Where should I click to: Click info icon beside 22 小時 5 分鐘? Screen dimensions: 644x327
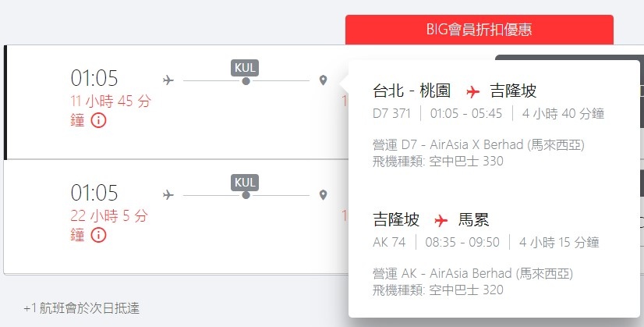click(x=99, y=235)
